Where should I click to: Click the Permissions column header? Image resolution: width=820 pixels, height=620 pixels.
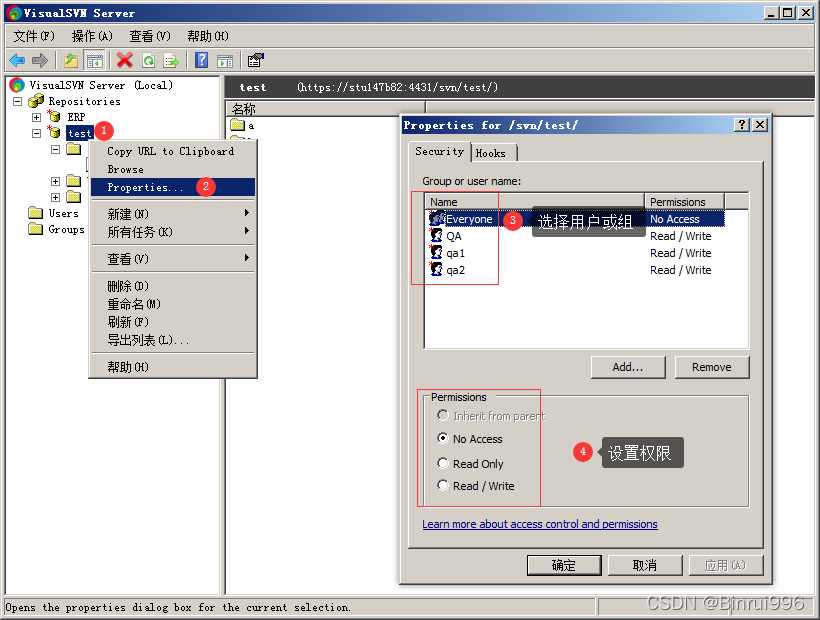[x=684, y=201]
